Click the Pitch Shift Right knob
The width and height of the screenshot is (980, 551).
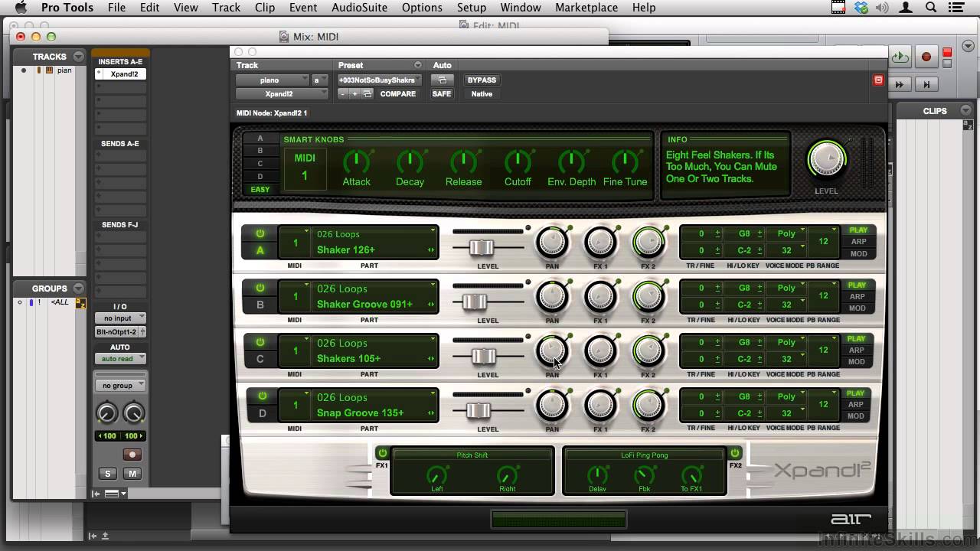(507, 474)
